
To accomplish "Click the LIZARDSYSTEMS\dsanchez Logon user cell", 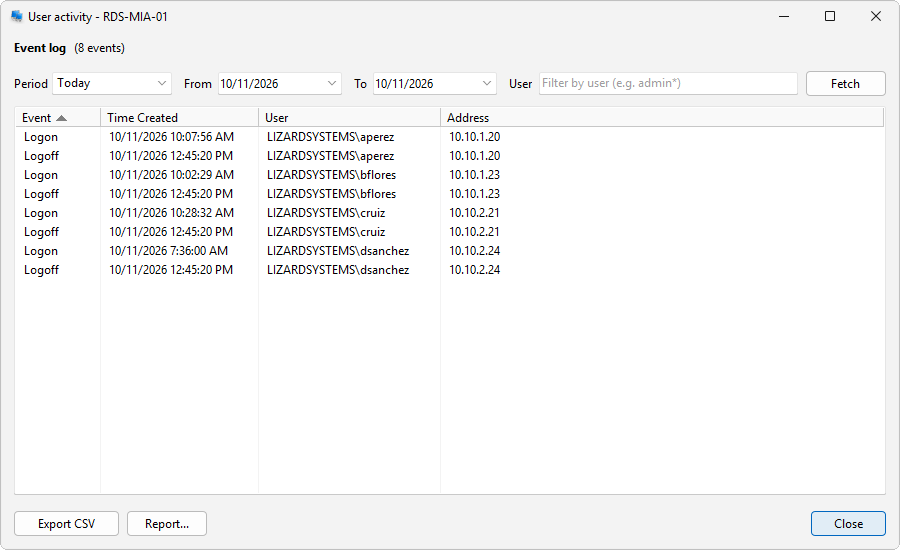I will [338, 250].
